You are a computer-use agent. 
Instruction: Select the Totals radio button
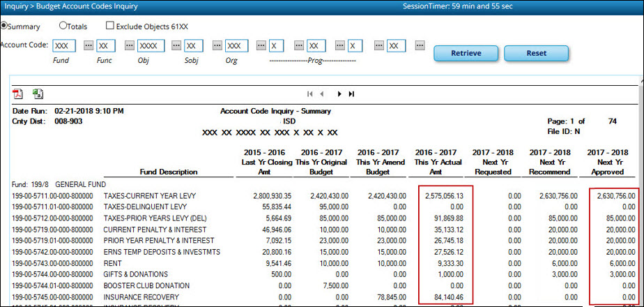coord(63,27)
